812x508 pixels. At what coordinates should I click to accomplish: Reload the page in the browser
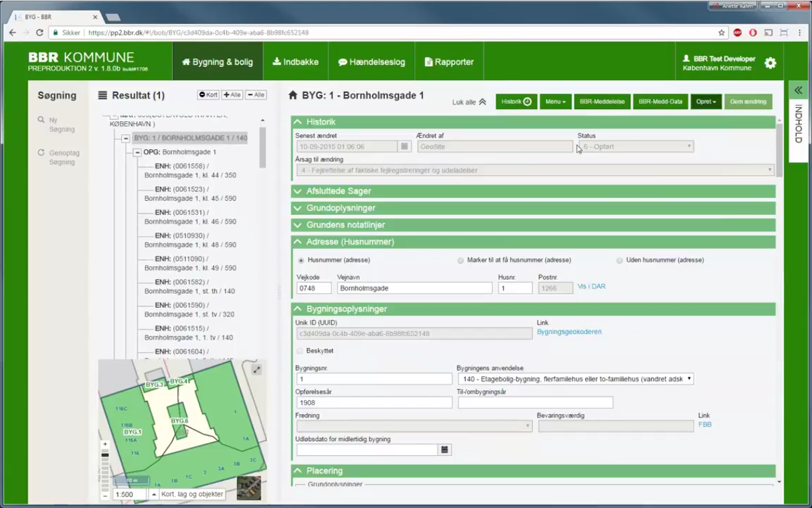(39, 32)
